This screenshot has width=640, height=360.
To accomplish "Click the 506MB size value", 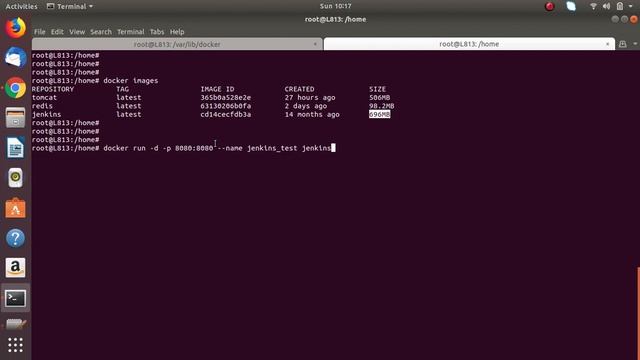I will click(380, 98).
